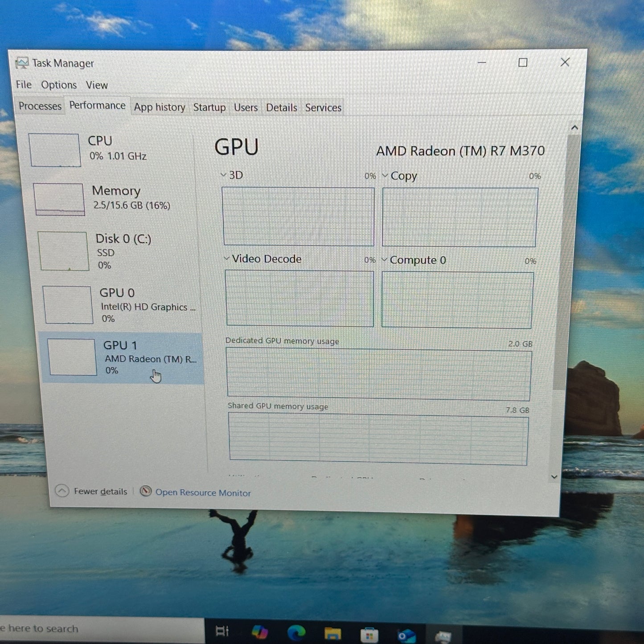Click the Fewer details up-arrow icon
Image resolution: width=644 pixels, height=644 pixels.
[62, 491]
